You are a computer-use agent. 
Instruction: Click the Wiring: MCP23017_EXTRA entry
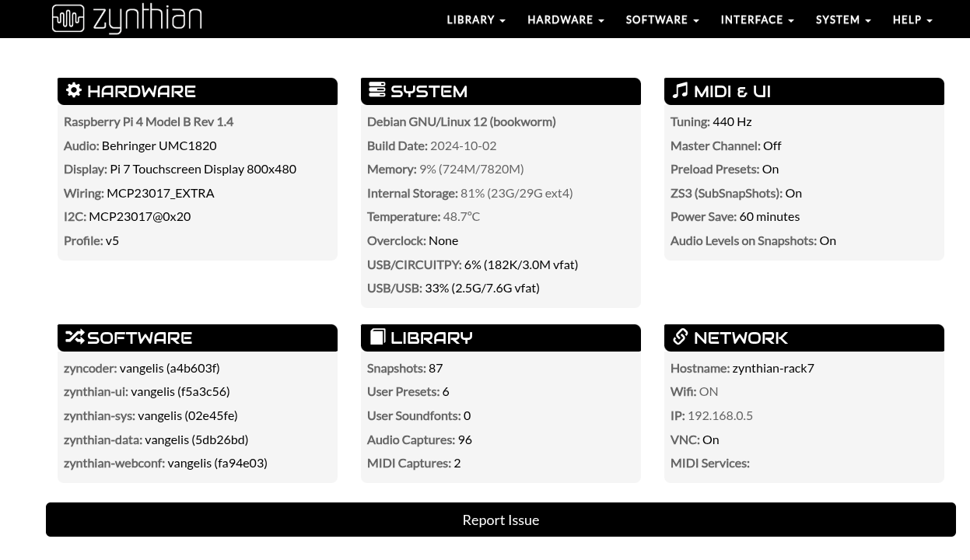[x=139, y=193]
